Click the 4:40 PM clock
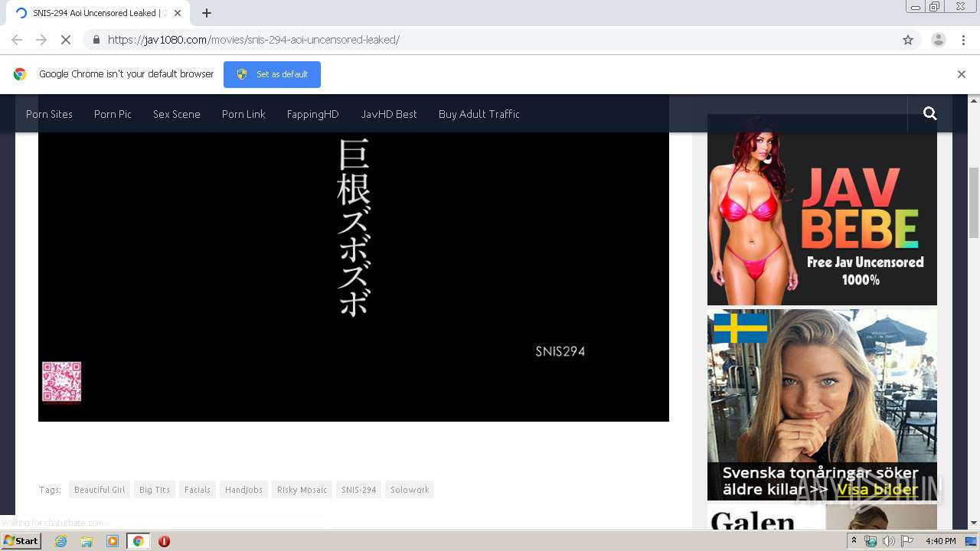Screen dimensions: 980x551 tap(940, 541)
